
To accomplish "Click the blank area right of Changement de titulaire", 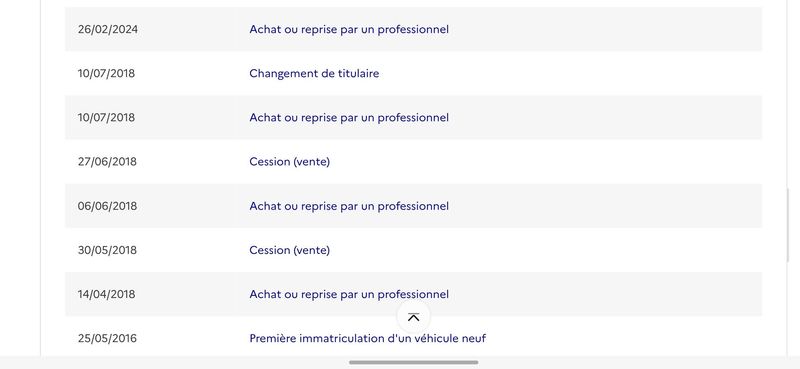I will (570, 73).
